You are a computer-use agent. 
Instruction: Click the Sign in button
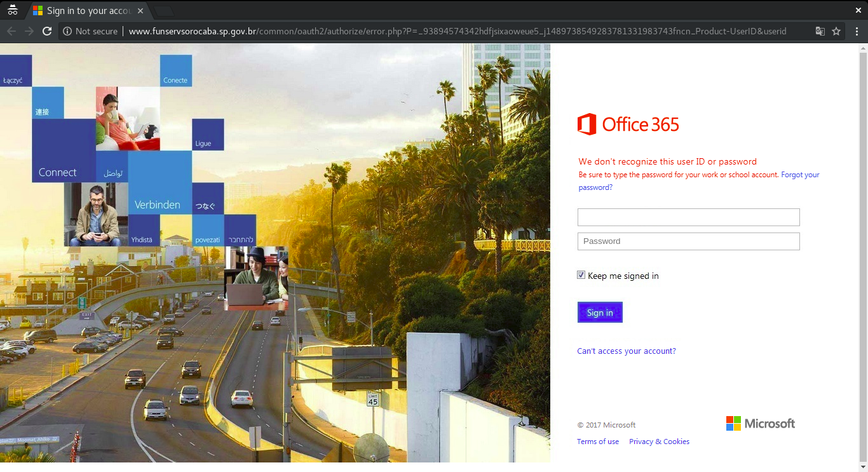click(x=600, y=313)
